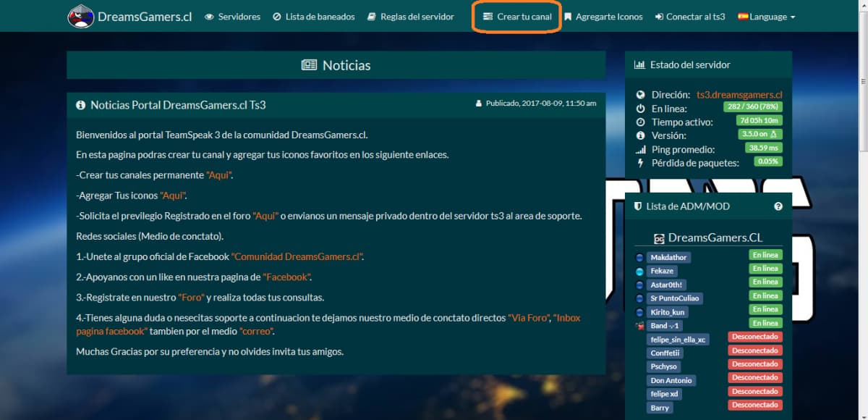
Task: Click the DreamsGamers.cl logo icon
Action: [80, 16]
